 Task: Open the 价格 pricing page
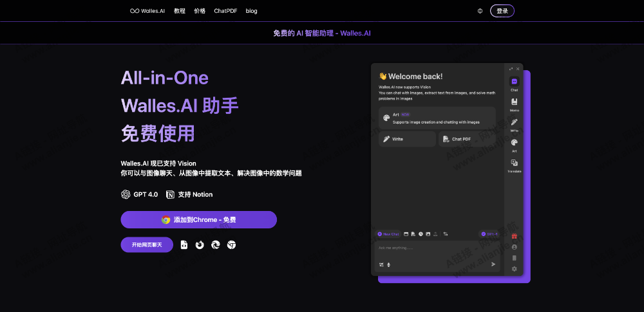200,11
